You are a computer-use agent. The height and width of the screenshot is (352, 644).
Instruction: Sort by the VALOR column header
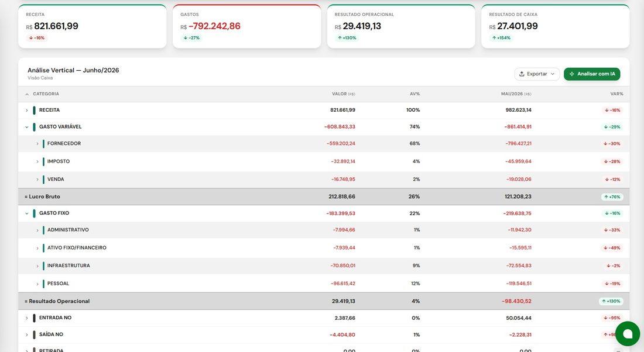[343, 94]
